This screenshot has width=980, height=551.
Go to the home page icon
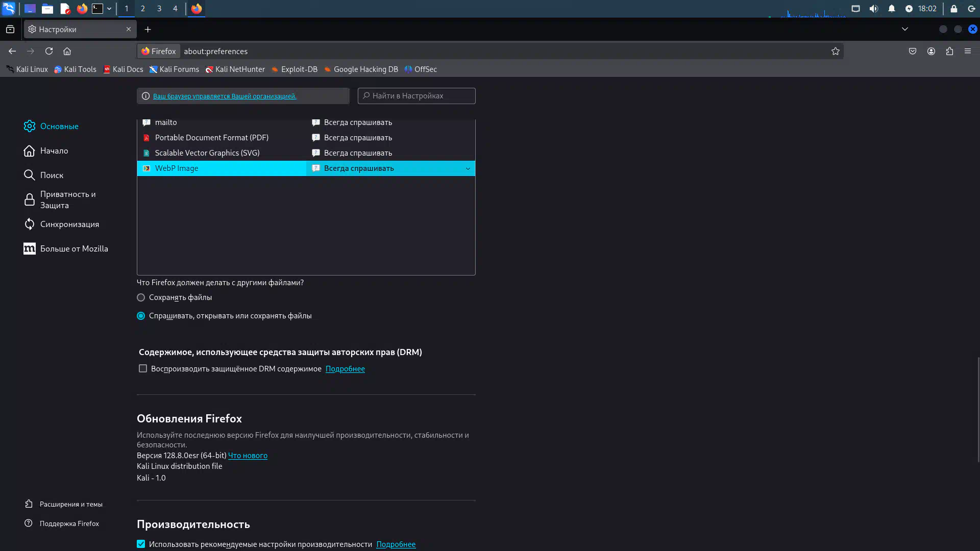tap(67, 51)
